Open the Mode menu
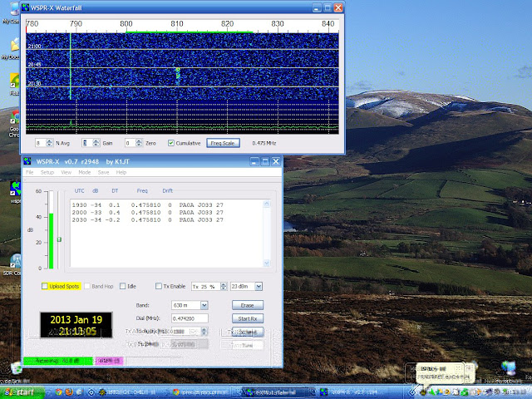This screenshot has width=532, height=399. pyautogui.click(x=85, y=172)
